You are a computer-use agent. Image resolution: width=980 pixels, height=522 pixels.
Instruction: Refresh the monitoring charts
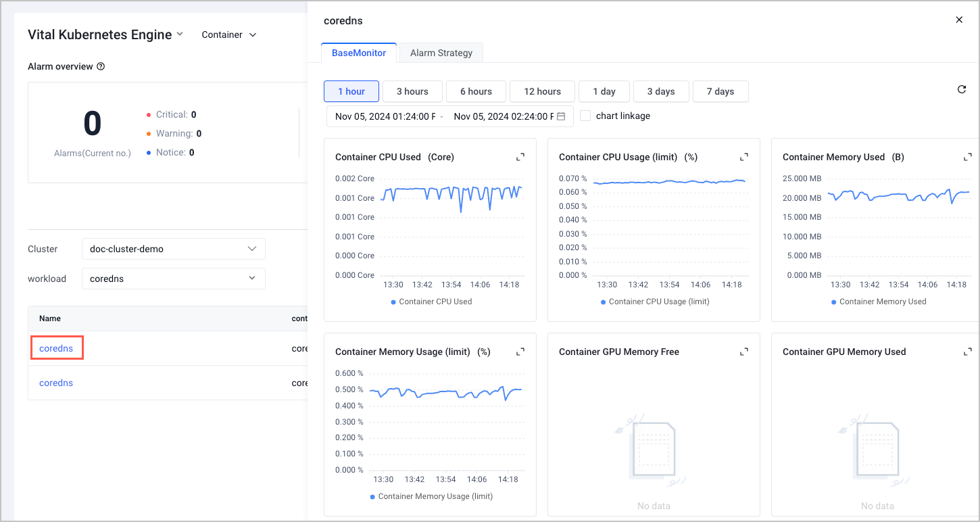pos(962,89)
